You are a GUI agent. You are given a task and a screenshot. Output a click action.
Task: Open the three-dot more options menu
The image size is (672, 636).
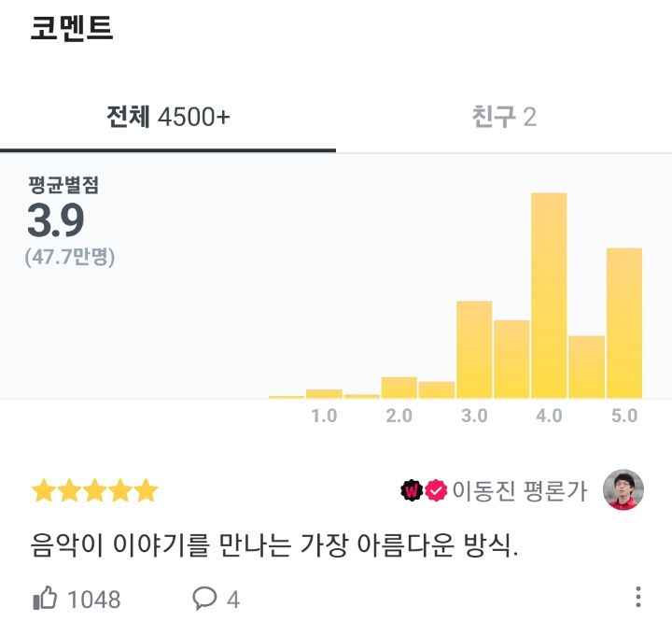[x=638, y=597]
